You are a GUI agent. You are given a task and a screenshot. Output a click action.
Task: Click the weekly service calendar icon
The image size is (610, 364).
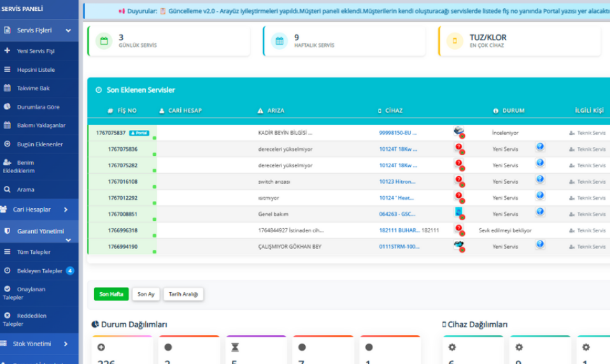279,41
